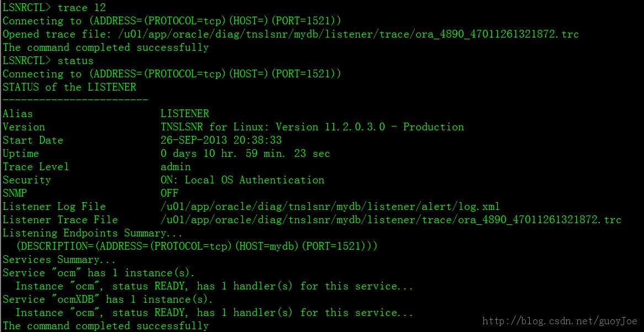
Task: Click the Security 'ON: Local OS Authentication' text
Action: [242, 180]
